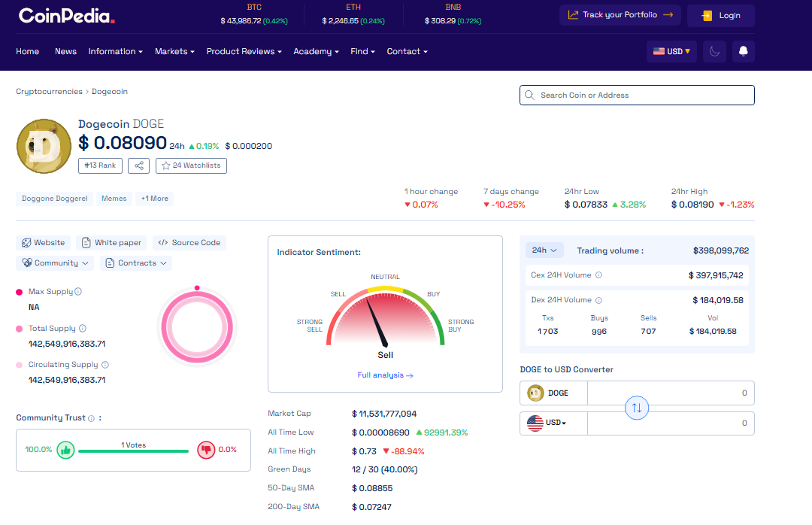Click Market Cap value $11,531,777,094
The image size is (812, 525).
coord(384,414)
